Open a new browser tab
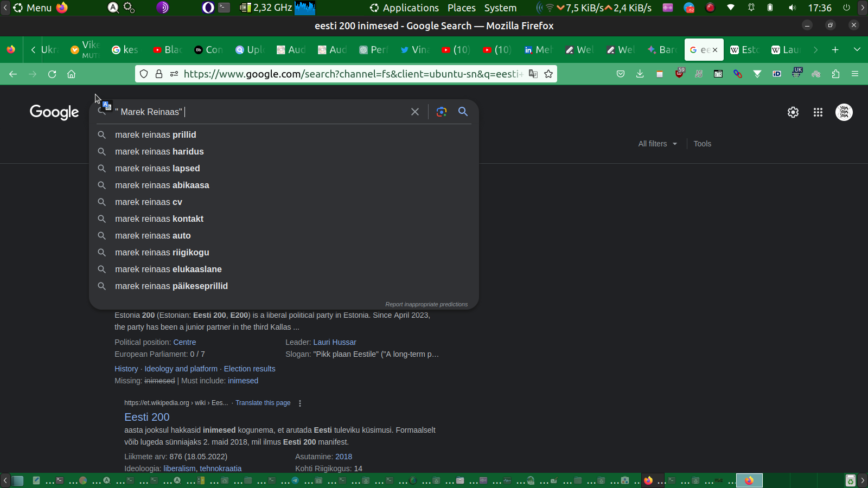 (x=835, y=50)
